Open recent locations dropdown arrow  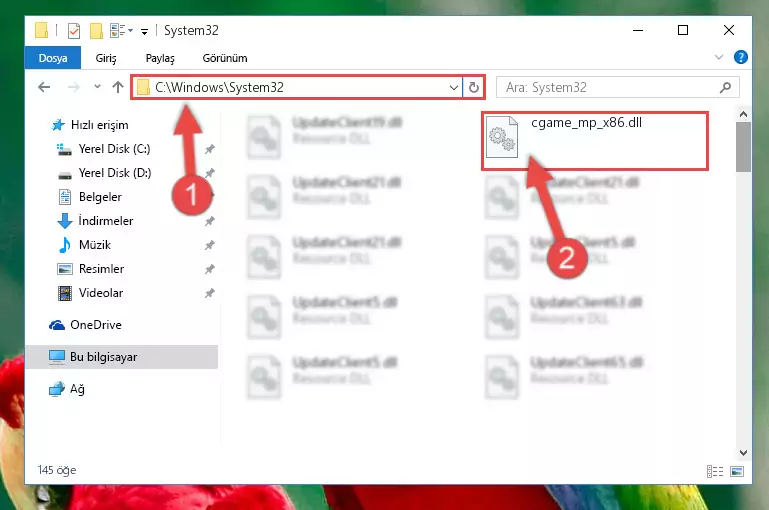(x=97, y=87)
